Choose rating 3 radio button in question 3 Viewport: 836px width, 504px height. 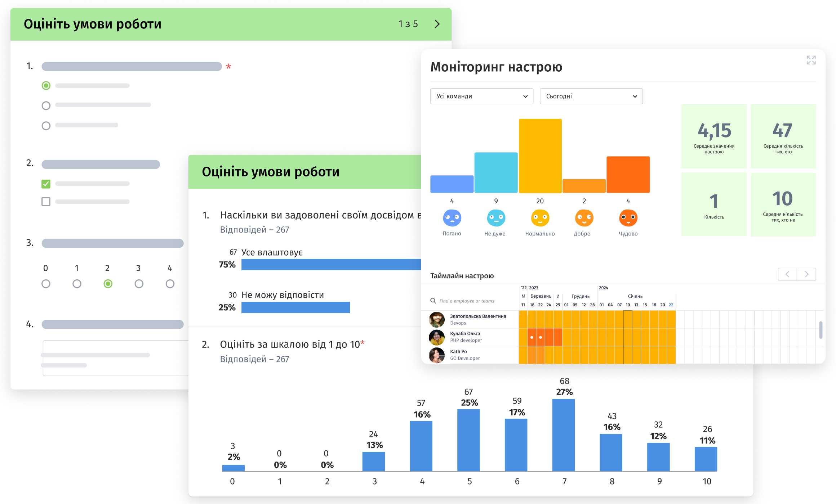point(139,284)
